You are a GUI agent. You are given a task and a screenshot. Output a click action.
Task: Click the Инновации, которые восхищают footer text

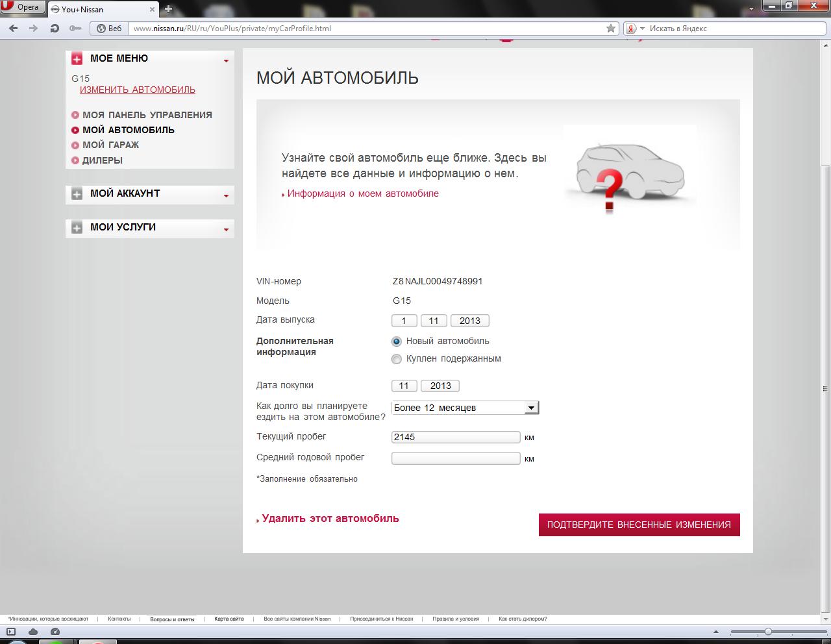tap(48, 619)
